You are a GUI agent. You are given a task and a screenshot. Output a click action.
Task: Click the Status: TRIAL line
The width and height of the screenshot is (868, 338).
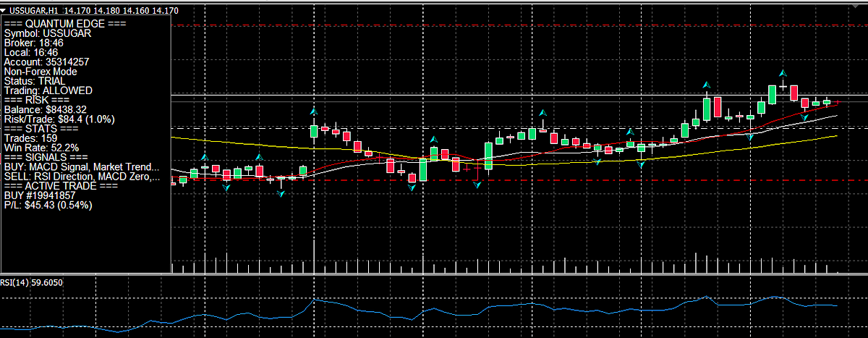[x=35, y=81]
